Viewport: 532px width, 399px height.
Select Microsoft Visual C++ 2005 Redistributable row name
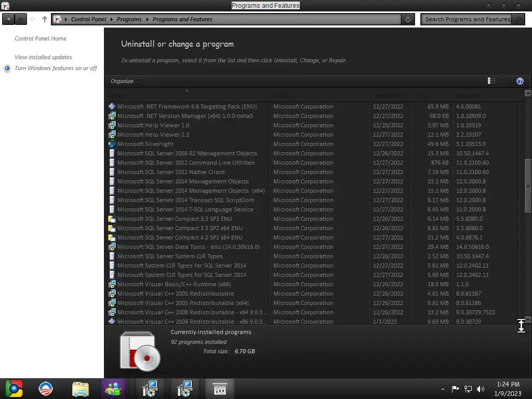(176, 294)
